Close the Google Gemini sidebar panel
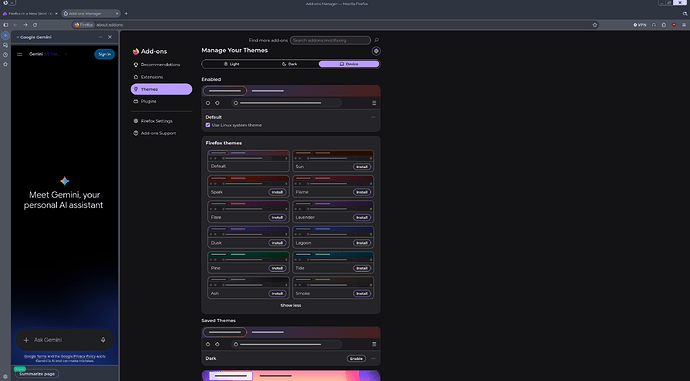 click(110, 37)
